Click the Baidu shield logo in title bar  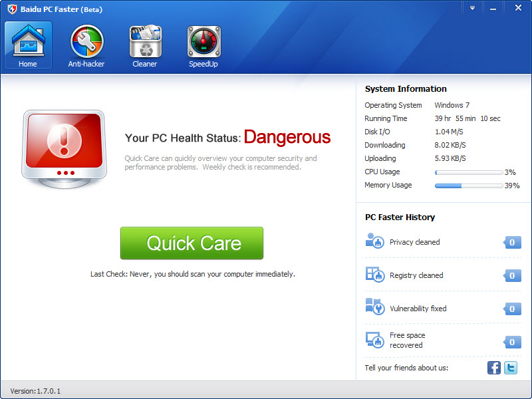coord(12,9)
